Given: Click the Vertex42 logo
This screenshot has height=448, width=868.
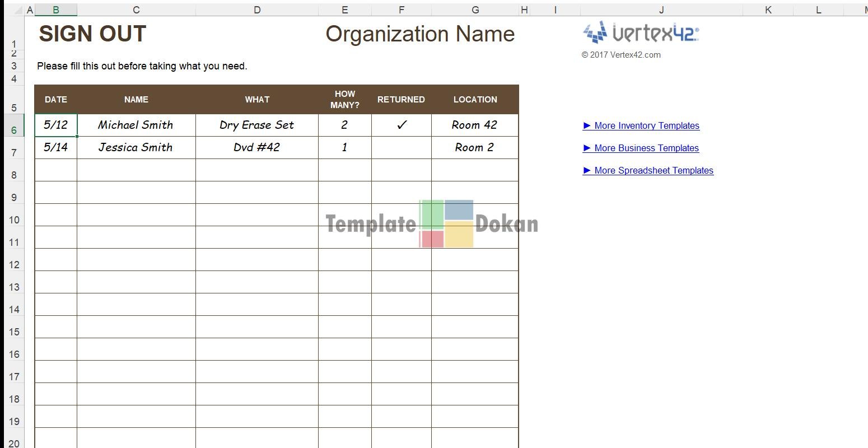Looking at the screenshot, I should [641, 32].
